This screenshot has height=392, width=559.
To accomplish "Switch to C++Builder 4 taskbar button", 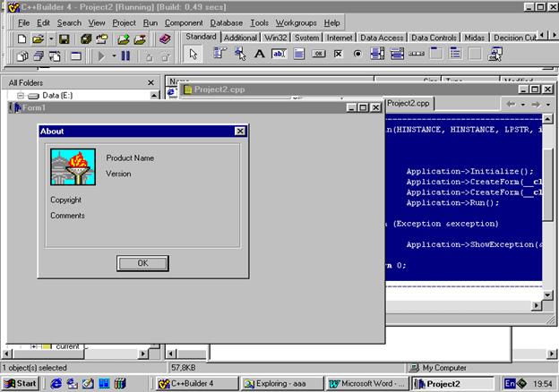I will (x=197, y=383).
